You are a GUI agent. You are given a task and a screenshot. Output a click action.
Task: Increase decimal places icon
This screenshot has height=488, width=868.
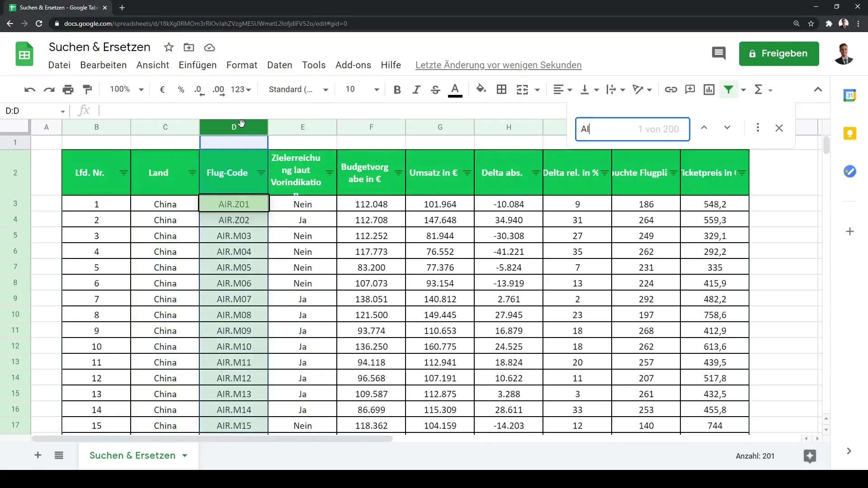(219, 89)
